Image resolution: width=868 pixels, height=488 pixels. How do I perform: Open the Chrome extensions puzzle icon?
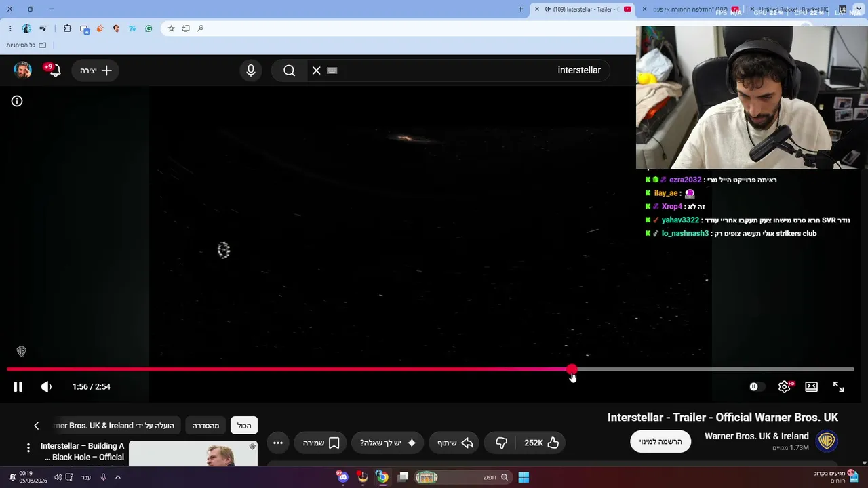click(x=67, y=28)
